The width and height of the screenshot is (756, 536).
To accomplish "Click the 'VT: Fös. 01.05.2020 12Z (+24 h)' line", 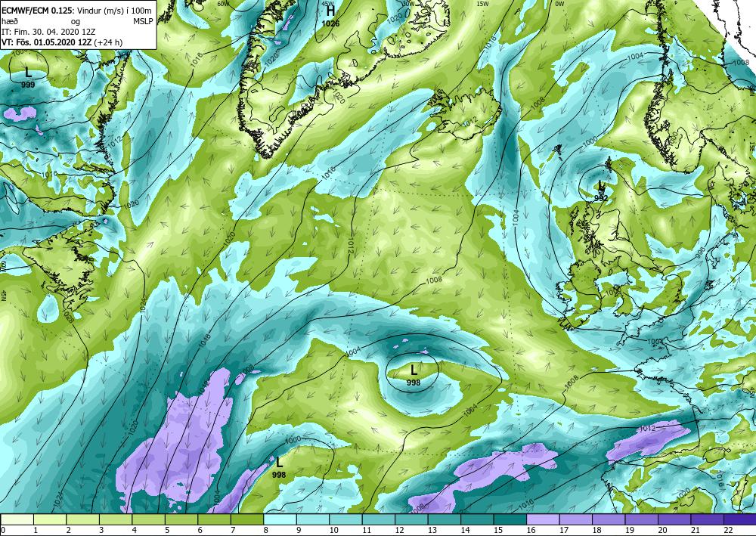I will click(x=62, y=42).
